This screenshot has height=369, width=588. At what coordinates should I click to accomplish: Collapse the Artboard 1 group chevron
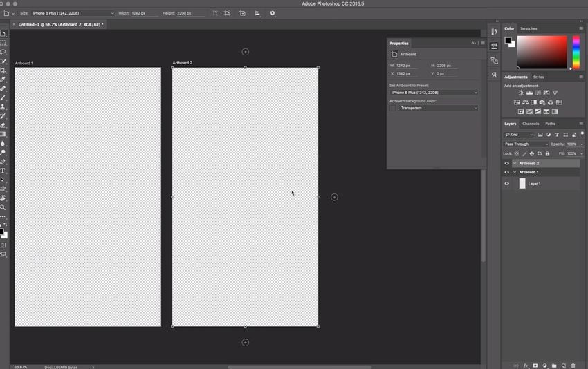515,172
